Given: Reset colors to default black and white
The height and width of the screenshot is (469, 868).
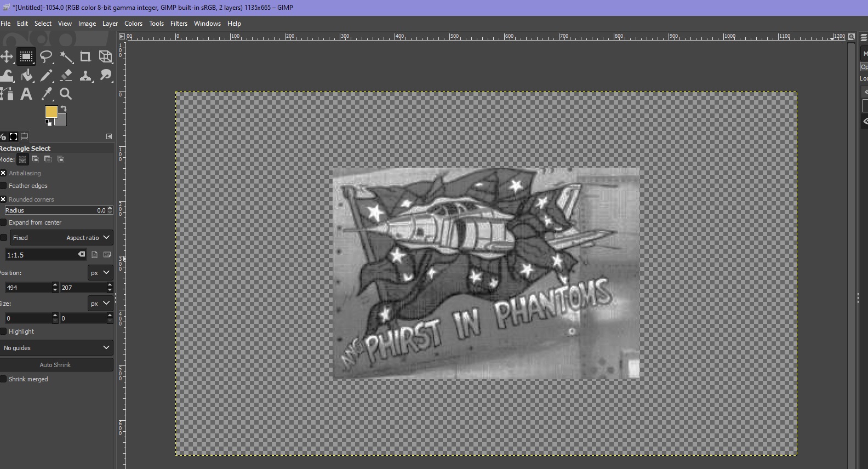Looking at the screenshot, I should [x=48, y=123].
